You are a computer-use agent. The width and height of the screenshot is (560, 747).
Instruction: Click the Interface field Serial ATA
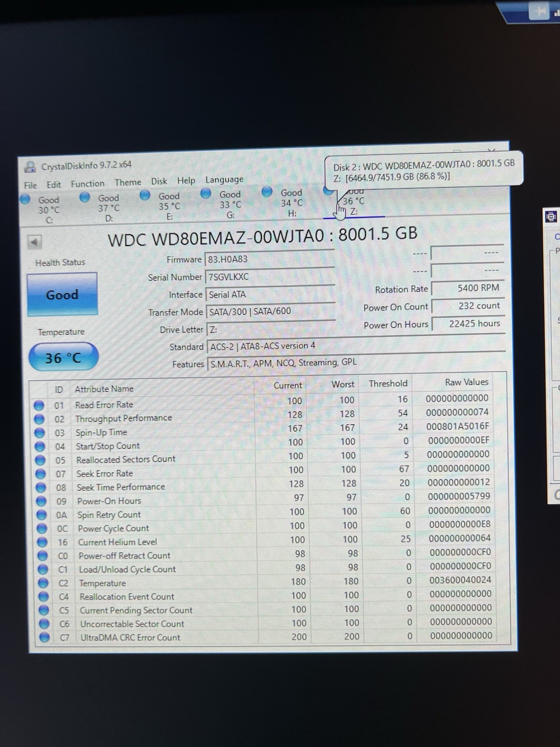click(270, 294)
